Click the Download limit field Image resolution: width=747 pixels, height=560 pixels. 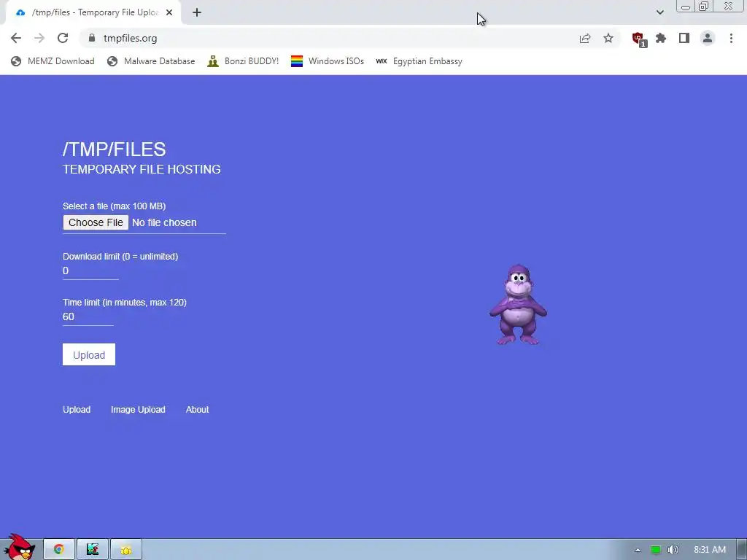coord(90,271)
